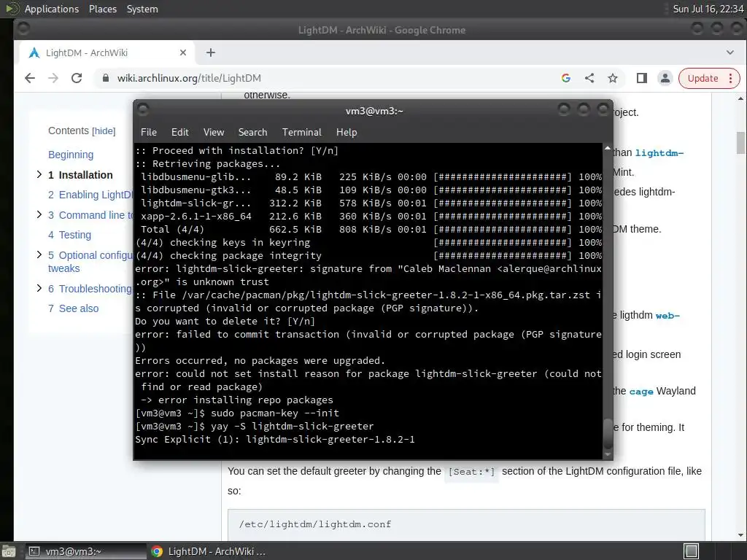Viewport: 747px width, 560px height.
Task: Jump to Beginning in contents
Action: point(71,155)
